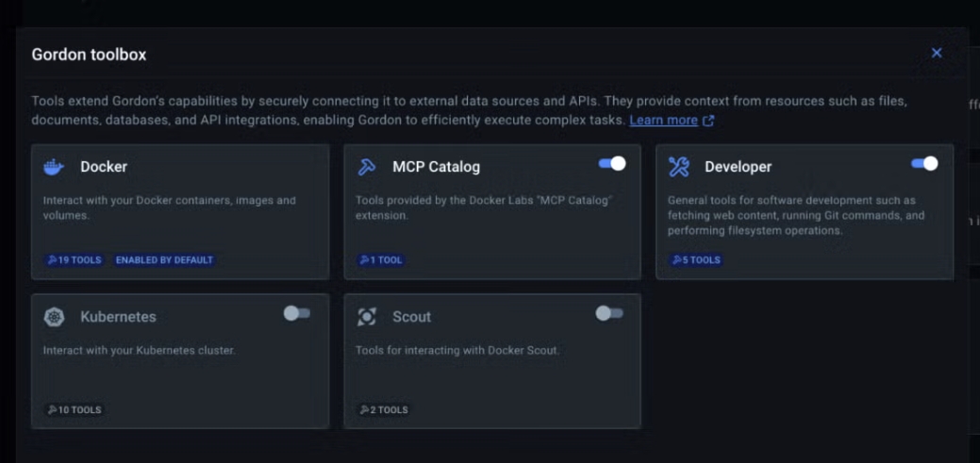This screenshot has width=980, height=463.
Task: Click 'Tools provided by the Docker Labs' description
Action: tap(483, 208)
